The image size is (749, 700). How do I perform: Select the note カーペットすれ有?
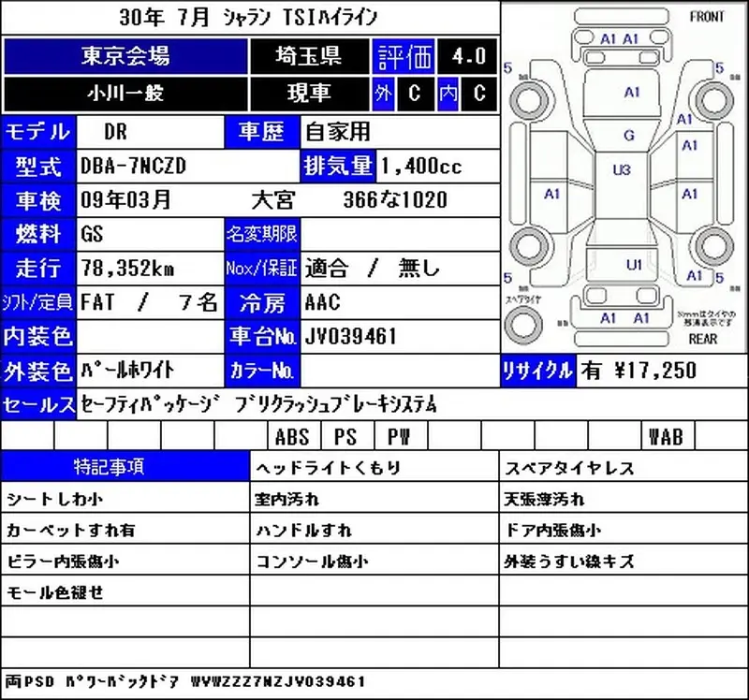(71, 530)
